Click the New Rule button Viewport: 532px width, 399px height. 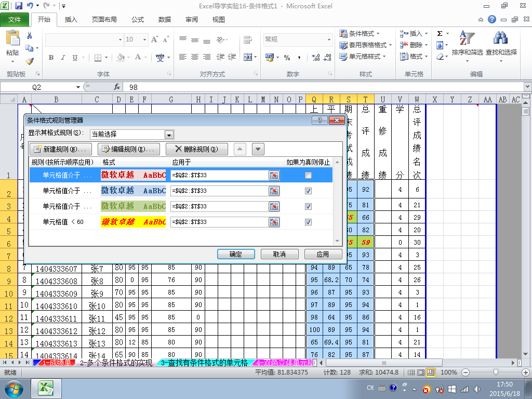[61, 149]
